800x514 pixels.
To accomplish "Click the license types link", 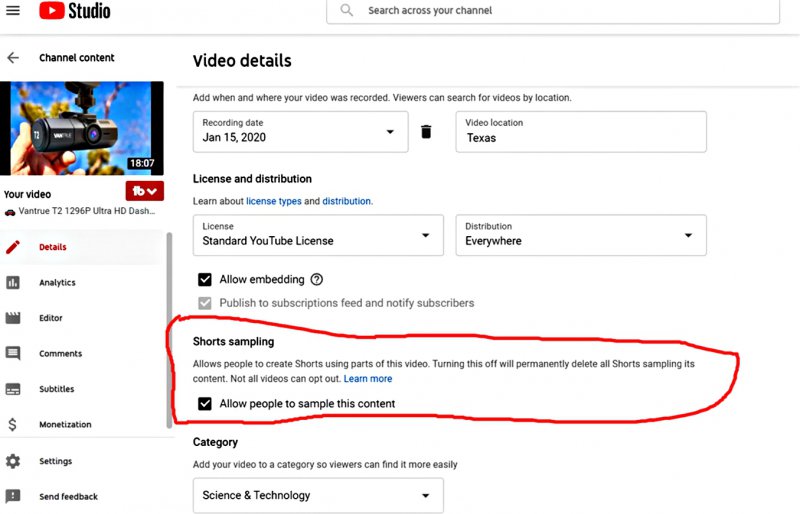I will [x=273, y=201].
